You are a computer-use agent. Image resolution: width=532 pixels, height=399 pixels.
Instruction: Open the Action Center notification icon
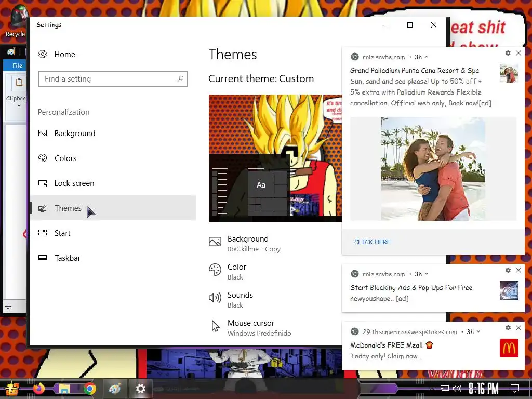pyautogui.click(x=515, y=389)
